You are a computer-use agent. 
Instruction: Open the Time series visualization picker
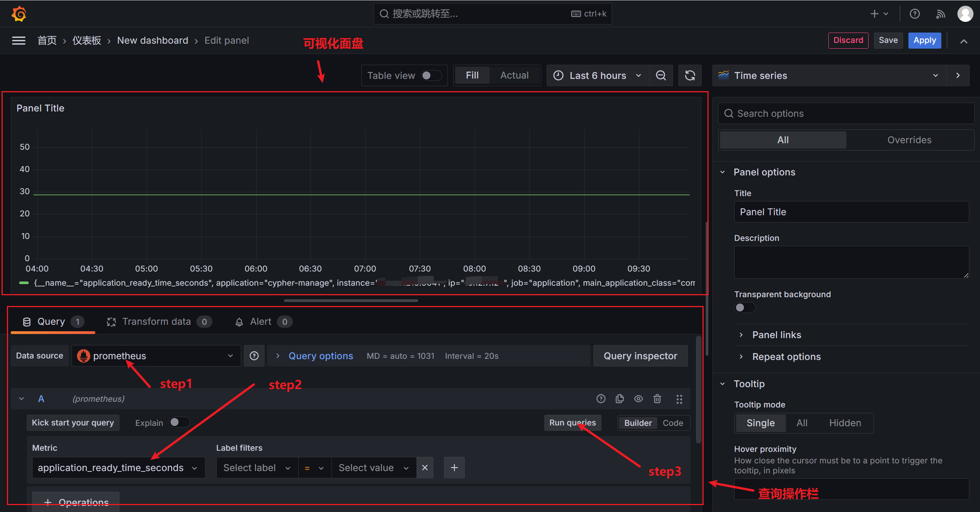pyautogui.click(x=829, y=75)
